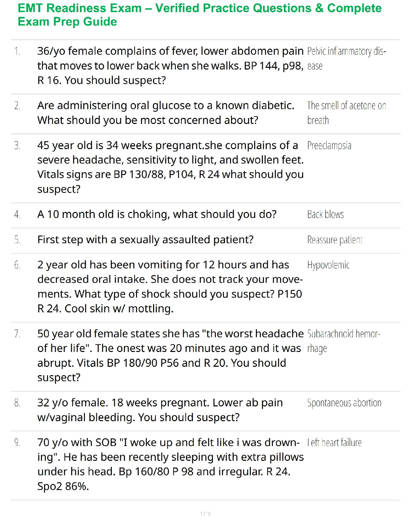The width and height of the screenshot is (411, 532).
Task: Click the sexually assaulted patient question
Action: (145, 240)
